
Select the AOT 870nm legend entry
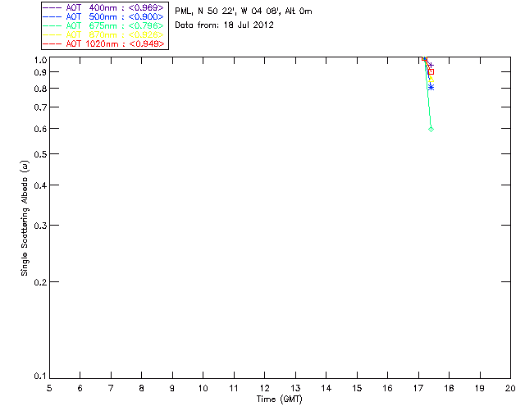pyautogui.click(x=103, y=34)
